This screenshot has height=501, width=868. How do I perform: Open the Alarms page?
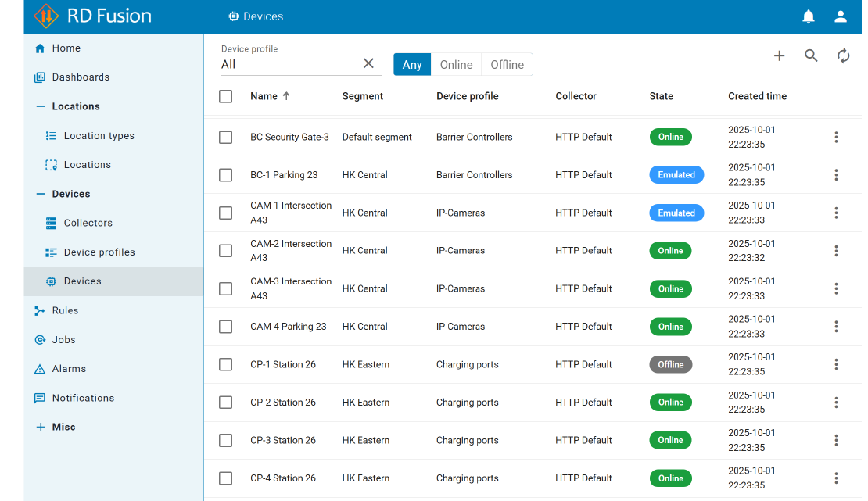(x=69, y=369)
